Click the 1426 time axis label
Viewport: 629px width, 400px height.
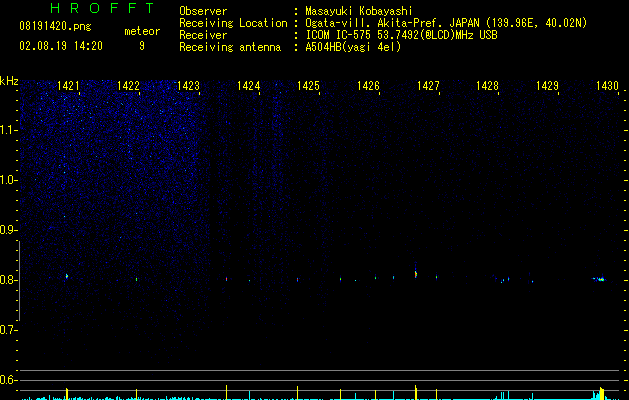368,85
